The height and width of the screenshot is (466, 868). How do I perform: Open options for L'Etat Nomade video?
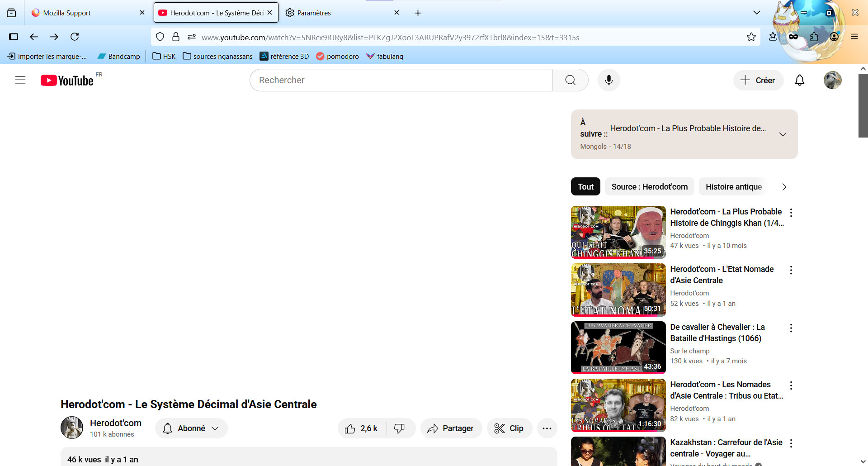click(x=791, y=270)
